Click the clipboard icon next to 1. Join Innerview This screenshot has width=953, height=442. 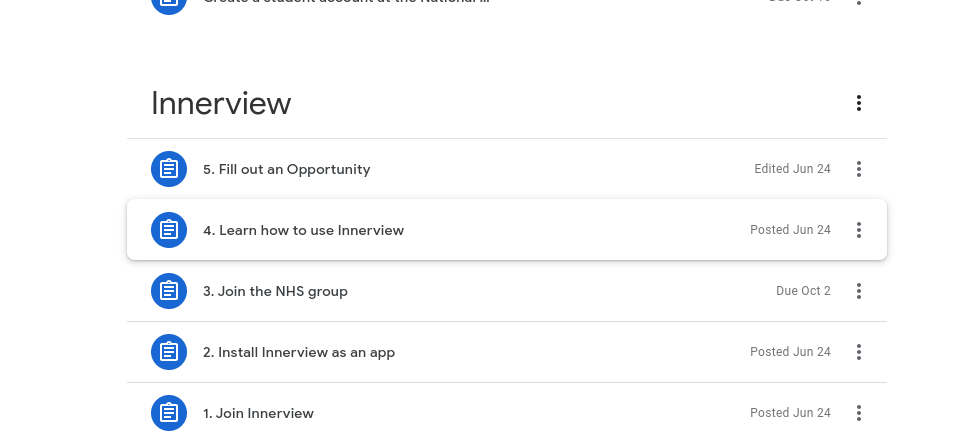point(169,412)
